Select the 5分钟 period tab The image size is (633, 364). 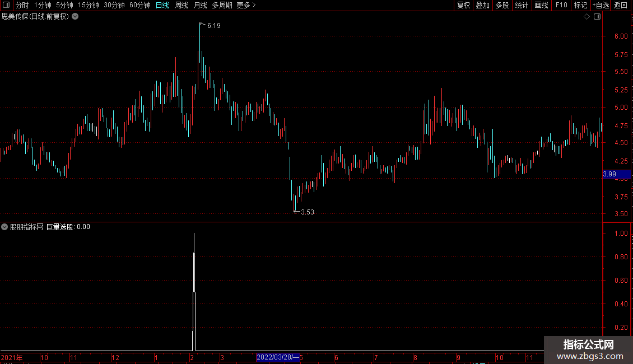[x=64, y=5]
